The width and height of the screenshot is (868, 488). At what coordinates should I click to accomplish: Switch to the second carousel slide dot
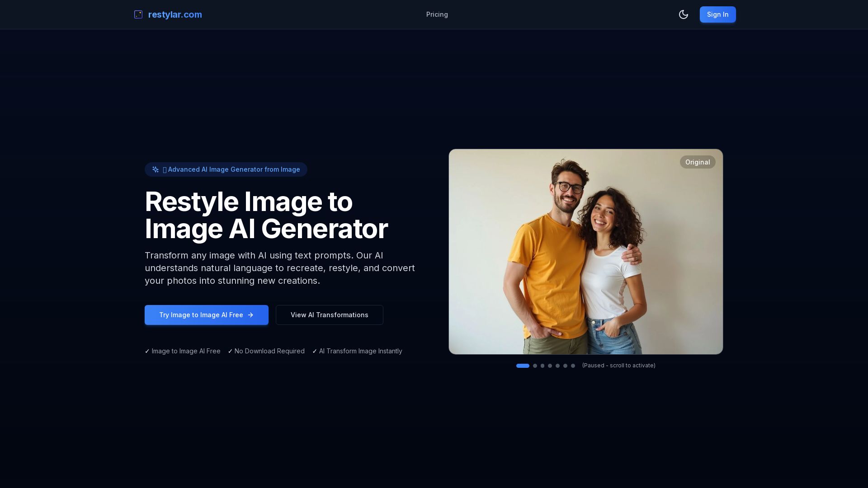point(535,366)
